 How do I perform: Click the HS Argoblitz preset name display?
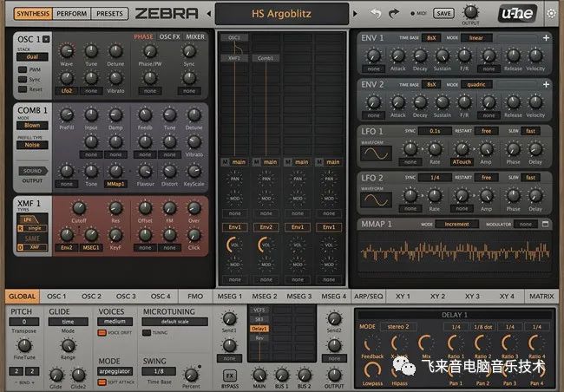click(282, 14)
